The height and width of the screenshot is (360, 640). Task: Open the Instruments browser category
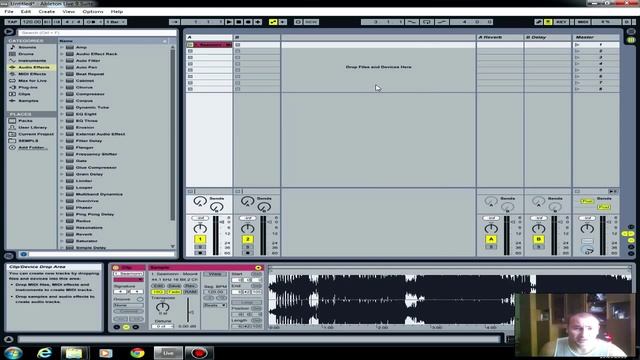point(32,60)
